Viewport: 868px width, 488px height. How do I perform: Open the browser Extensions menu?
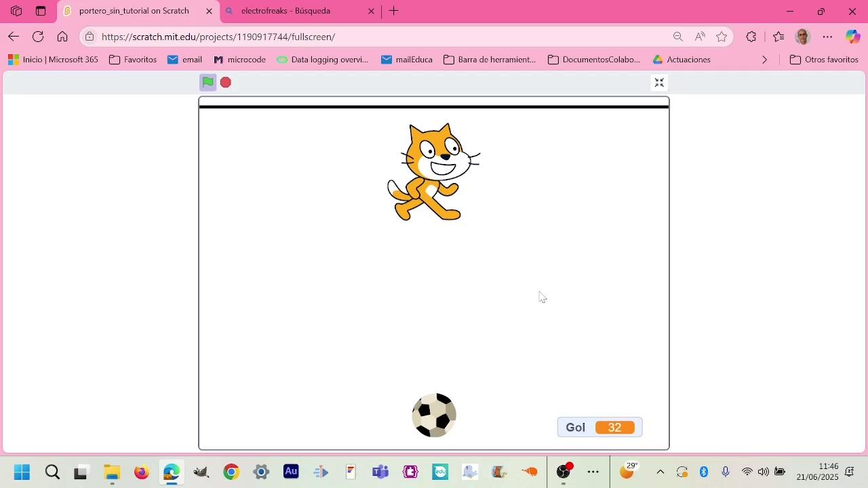(751, 37)
